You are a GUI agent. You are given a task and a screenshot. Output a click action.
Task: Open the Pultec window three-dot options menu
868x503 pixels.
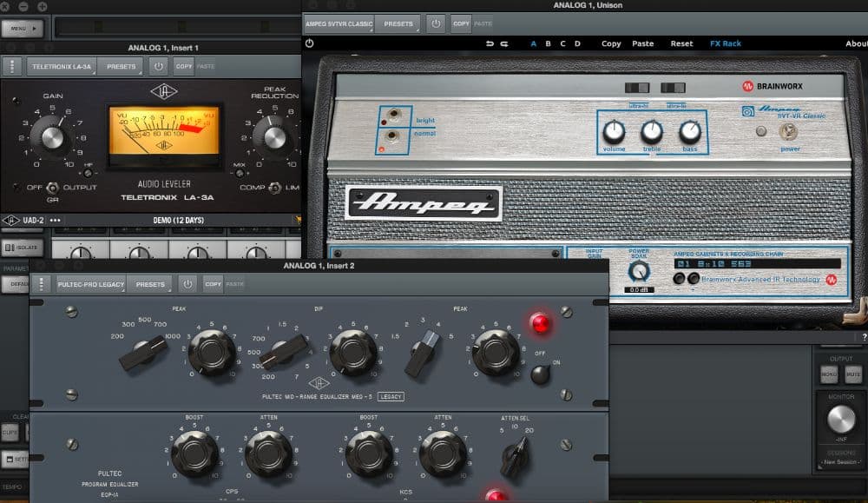pos(41,284)
